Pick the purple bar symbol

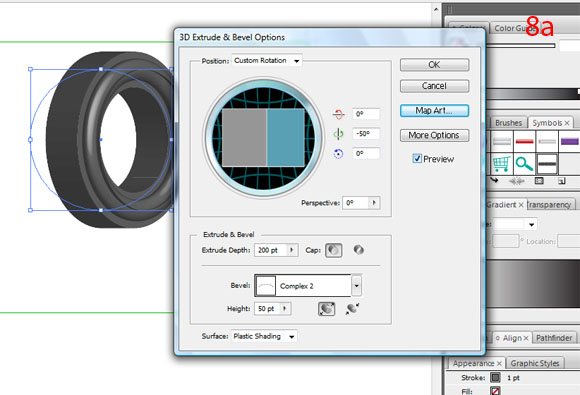coord(570,142)
